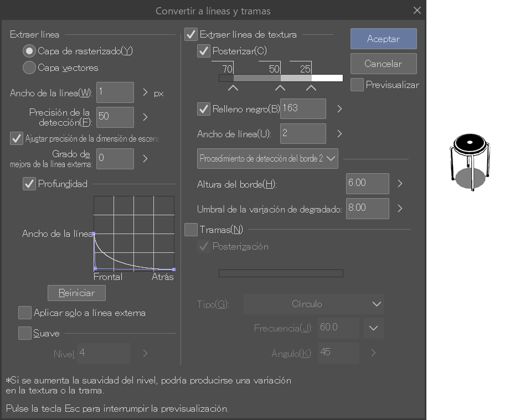The image size is (510, 420).
Task: Open slider arrow for Precisión de la detección
Action: (x=146, y=117)
